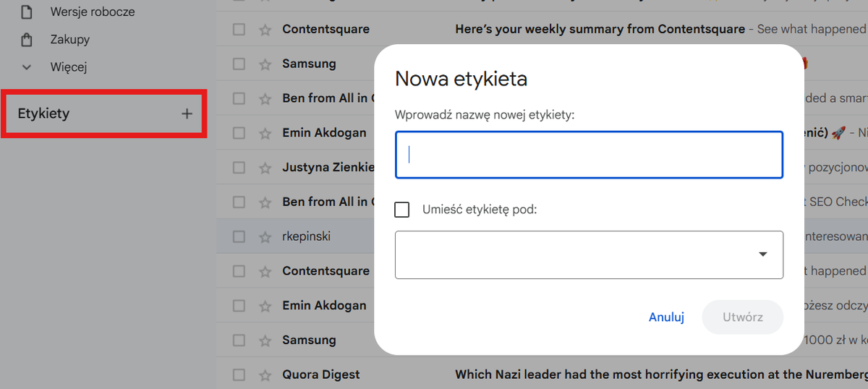Viewport: 868px width, 389px height.
Task: Focus the new label name text field
Action: pos(589,155)
